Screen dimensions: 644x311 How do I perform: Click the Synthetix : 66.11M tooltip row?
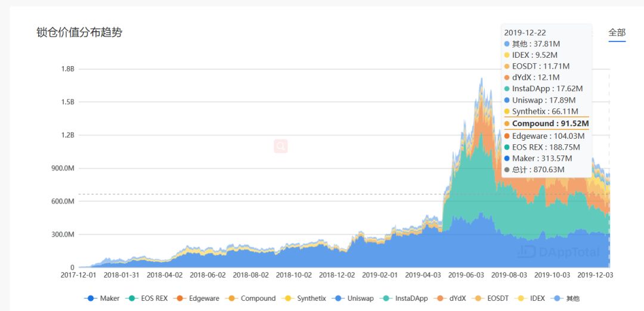(541, 111)
